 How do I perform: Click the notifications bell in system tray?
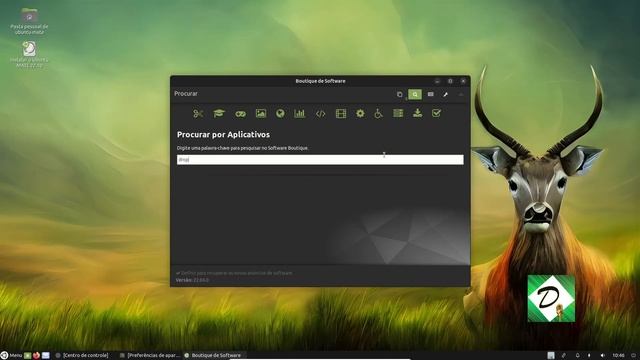click(x=577, y=356)
